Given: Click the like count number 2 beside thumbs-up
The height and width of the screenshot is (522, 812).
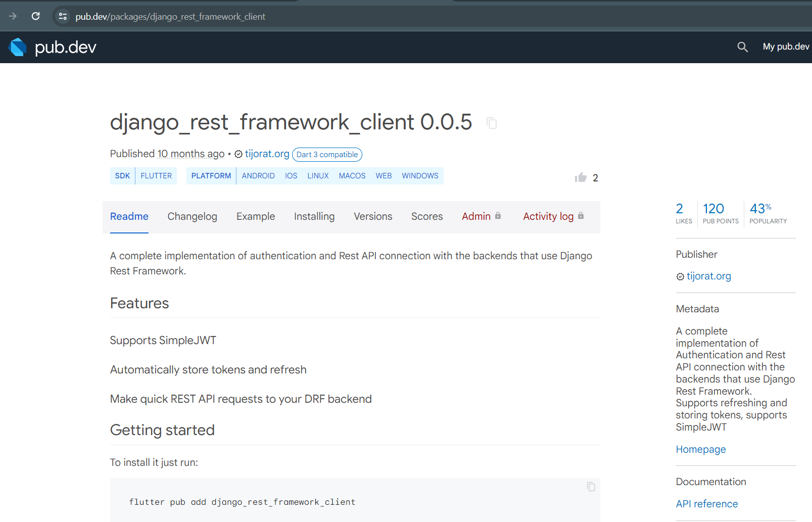Looking at the screenshot, I should 595,178.
